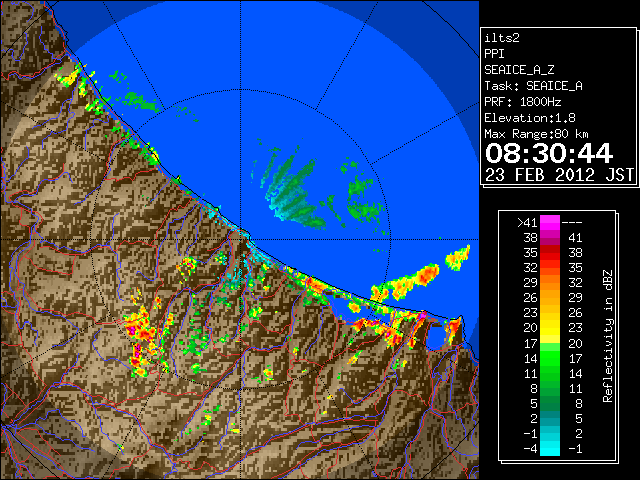Viewport: 640px width, 480px height.
Task: Click the yellow echo at the northwest coastline
Action: [70, 77]
